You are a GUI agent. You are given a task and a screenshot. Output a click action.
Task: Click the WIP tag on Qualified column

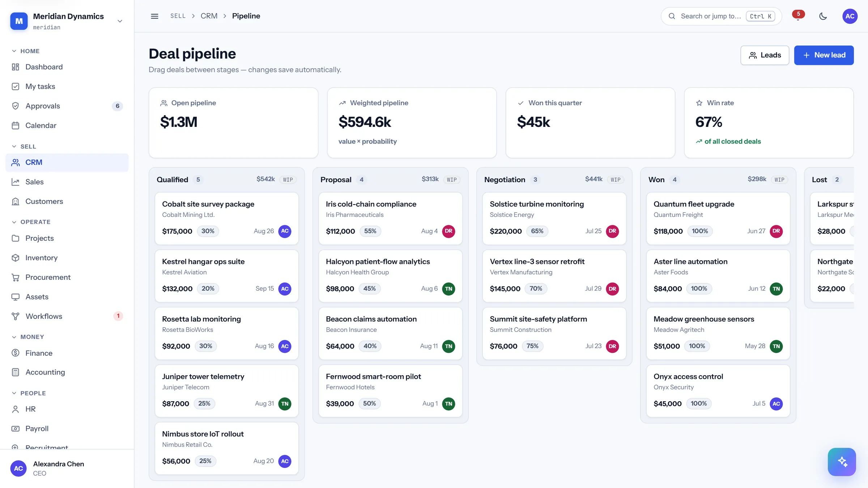pos(288,180)
